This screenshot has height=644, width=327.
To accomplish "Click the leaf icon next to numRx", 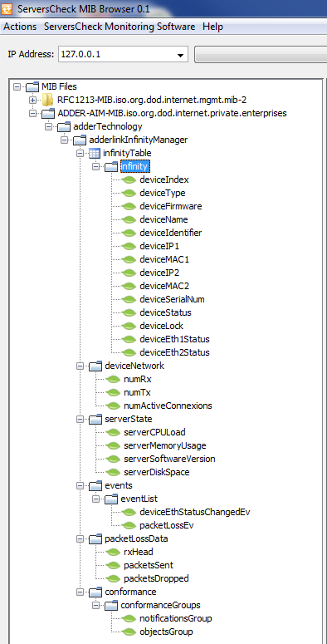I will click(x=113, y=380).
